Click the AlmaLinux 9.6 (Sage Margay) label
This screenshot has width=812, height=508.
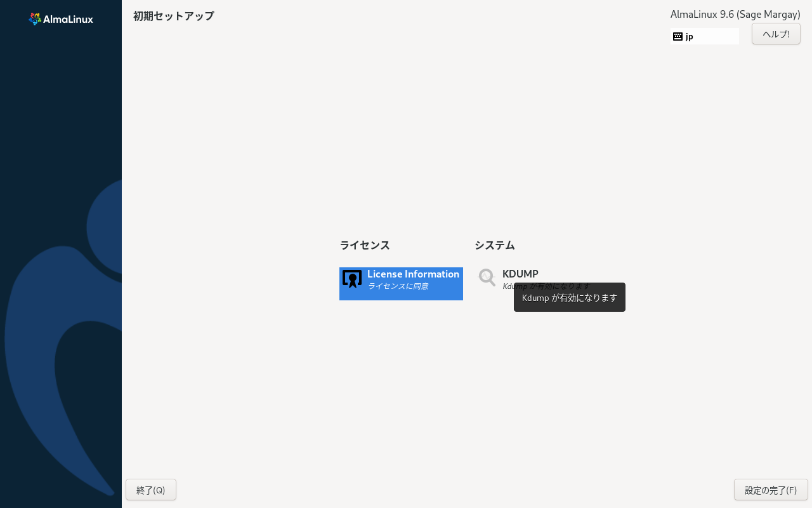point(735,14)
